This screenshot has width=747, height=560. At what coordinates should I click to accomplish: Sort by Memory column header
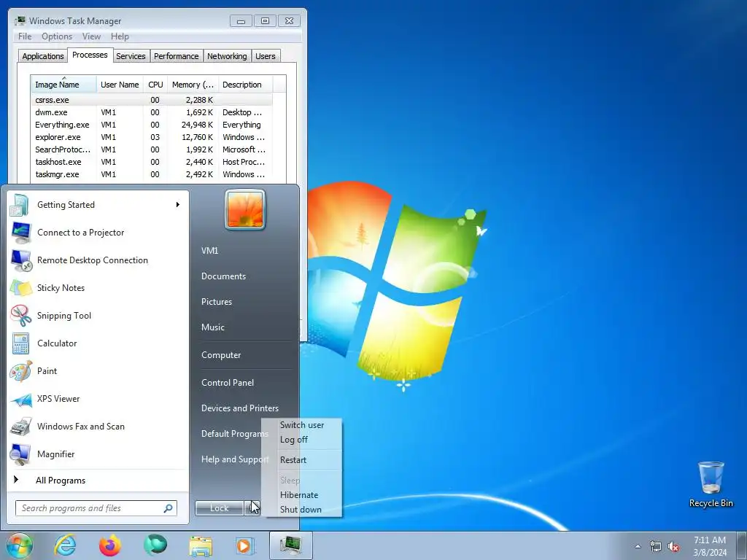[x=193, y=85]
